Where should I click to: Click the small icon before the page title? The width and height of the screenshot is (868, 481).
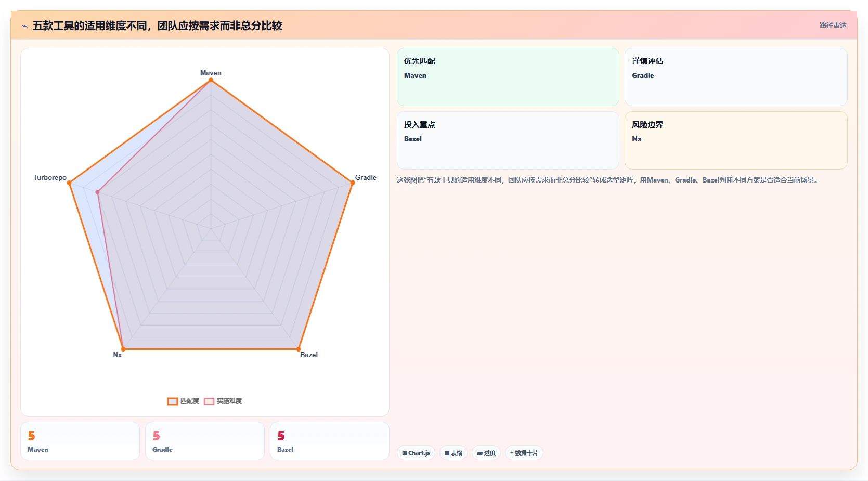click(x=24, y=26)
